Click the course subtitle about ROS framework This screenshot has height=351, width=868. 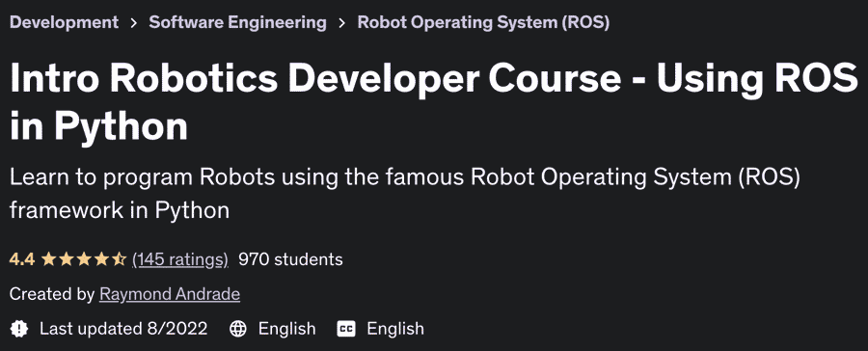[x=405, y=195]
